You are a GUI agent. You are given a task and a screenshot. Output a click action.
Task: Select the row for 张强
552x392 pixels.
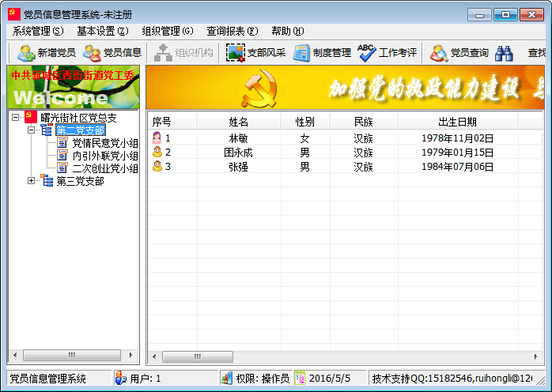(x=238, y=167)
